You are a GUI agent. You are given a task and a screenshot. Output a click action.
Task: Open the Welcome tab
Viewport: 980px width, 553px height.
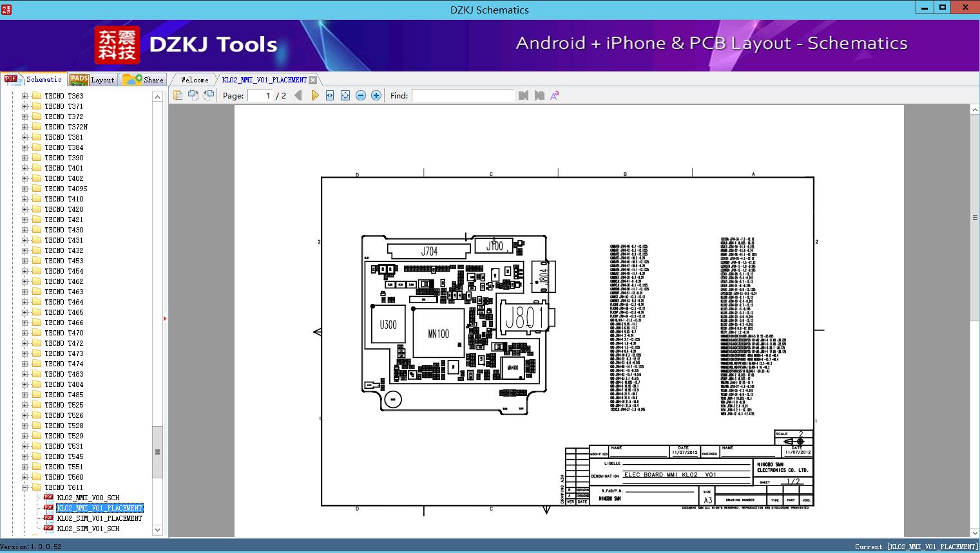(x=195, y=80)
